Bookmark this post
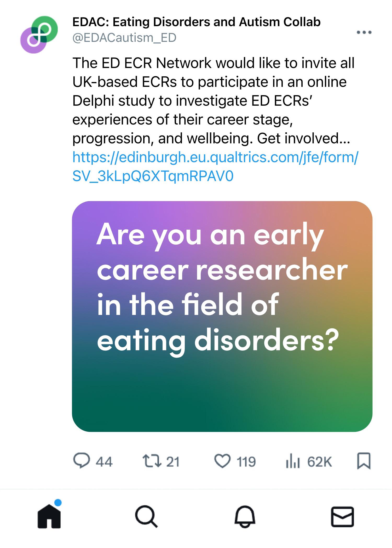Screen dimensions: 392x548 [x=364, y=461]
